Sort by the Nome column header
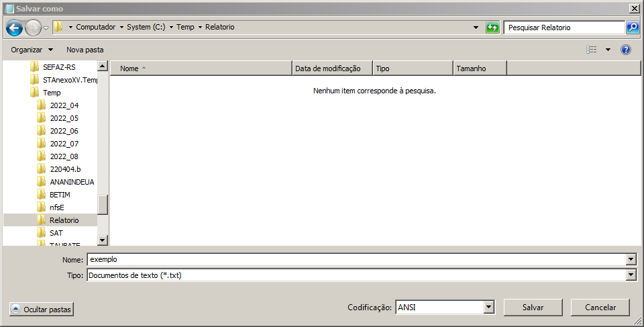Image resolution: width=644 pixels, height=327 pixels. tap(201, 68)
